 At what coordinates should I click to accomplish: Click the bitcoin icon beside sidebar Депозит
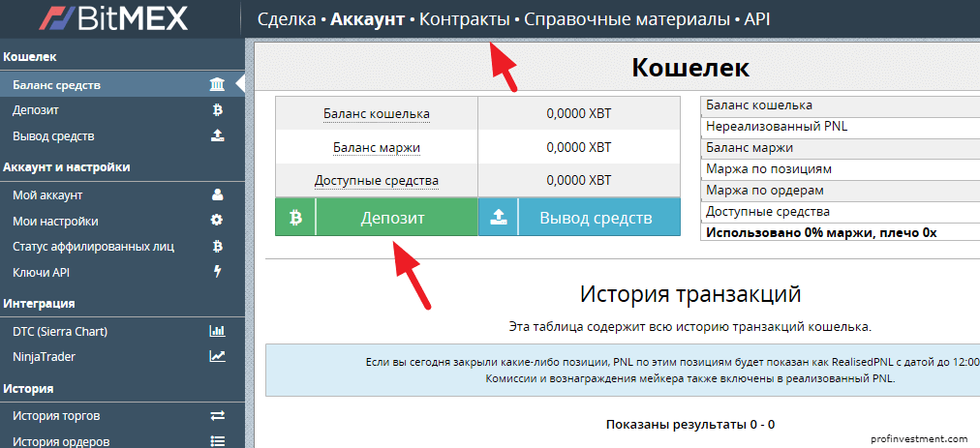pos(218,110)
